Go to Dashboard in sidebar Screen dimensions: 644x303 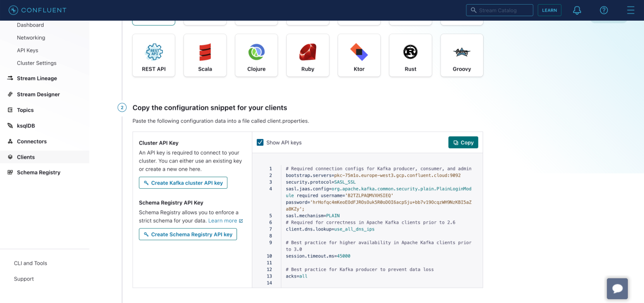click(30, 25)
